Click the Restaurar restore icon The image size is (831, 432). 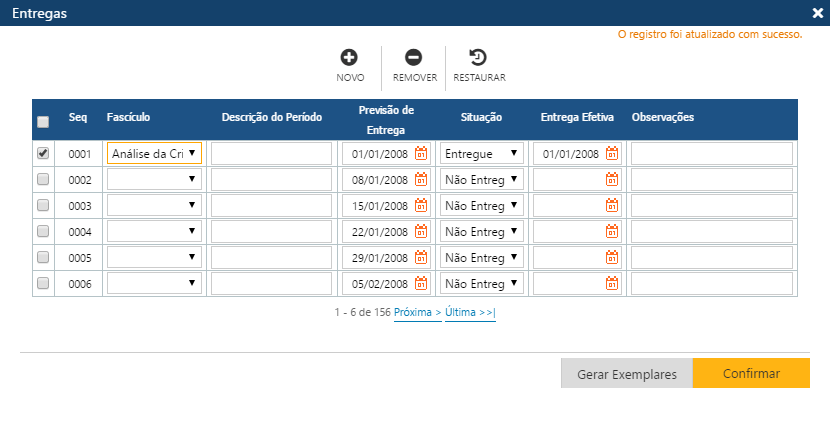(478, 58)
